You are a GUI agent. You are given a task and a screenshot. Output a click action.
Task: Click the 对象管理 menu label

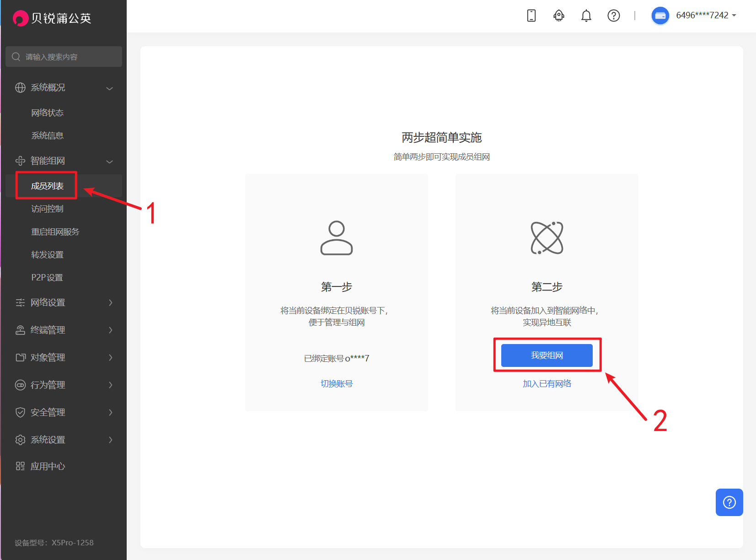(48, 357)
